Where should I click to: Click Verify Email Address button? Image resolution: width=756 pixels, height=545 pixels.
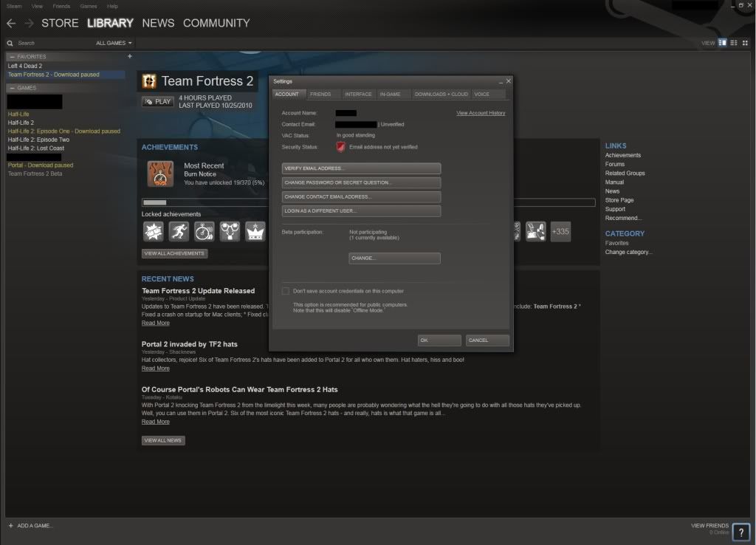[361, 168]
